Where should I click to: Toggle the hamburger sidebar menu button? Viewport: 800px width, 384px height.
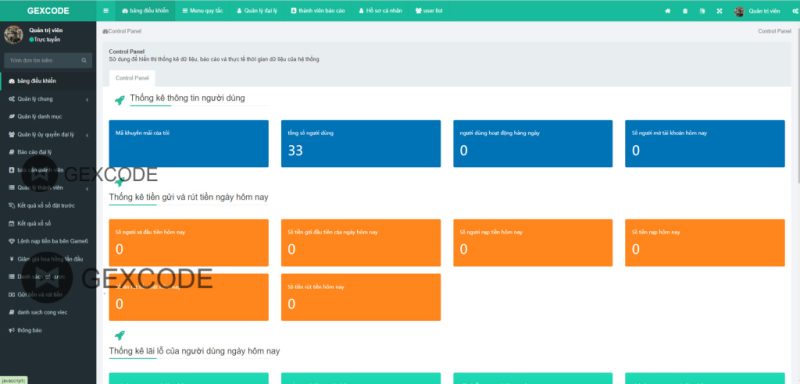tap(106, 11)
